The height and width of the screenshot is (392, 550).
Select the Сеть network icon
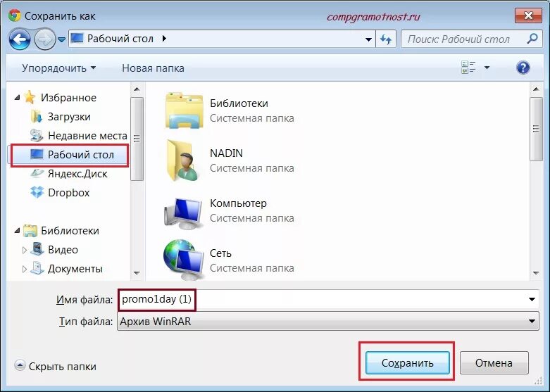[184, 260]
